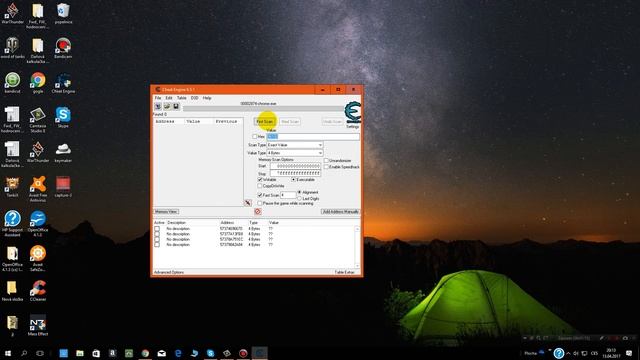This screenshot has width=640, height=360.
Task: Click Add Address Manually button
Action: pyautogui.click(x=340, y=211)
